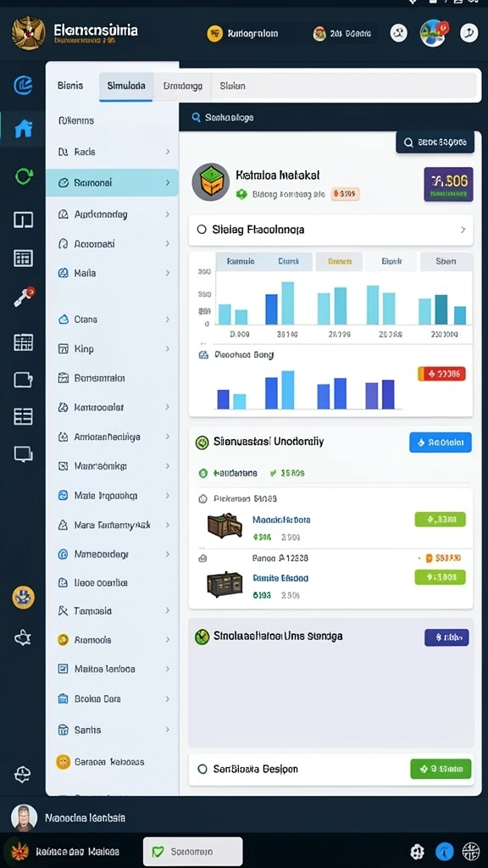This screenshot has height=868, width=488.
Task: Select the Dumk chart tab
Action: point(288,261)
